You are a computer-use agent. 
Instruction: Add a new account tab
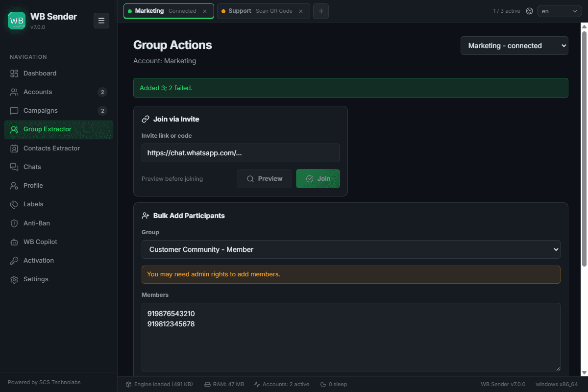tap(321, 11)
